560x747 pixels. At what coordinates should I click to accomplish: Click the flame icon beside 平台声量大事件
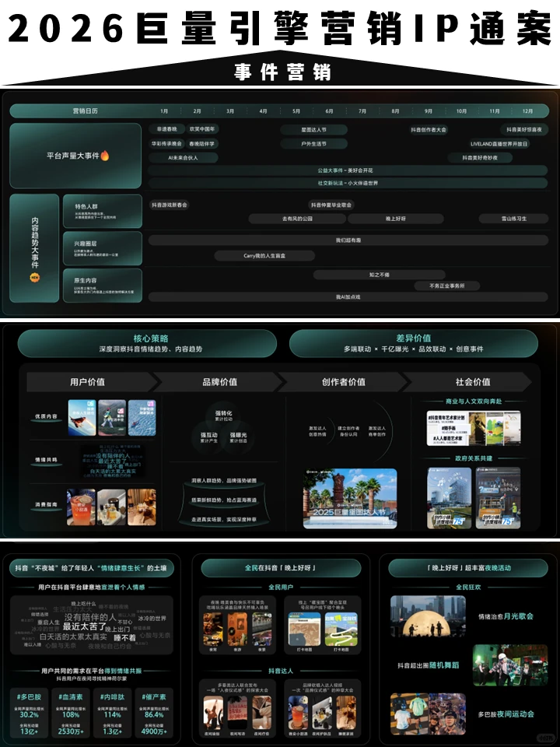coord(105,156)
